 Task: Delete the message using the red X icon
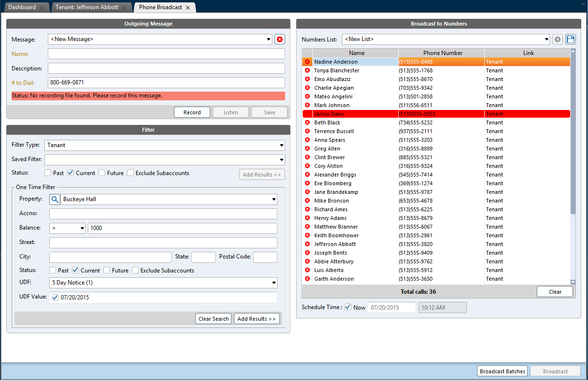click(x=280, y=40)
